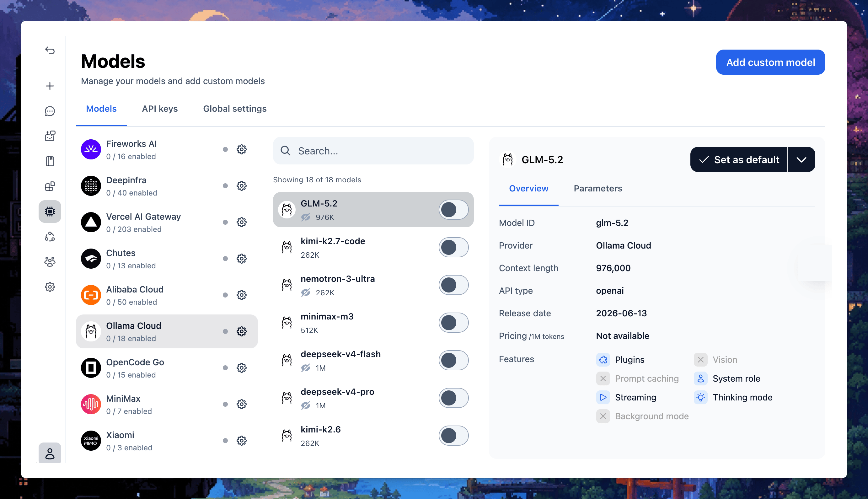Click the Alibaba Cloud logo
The width and height of the screenshot is (868, 499).
click(x=91, y=295)
